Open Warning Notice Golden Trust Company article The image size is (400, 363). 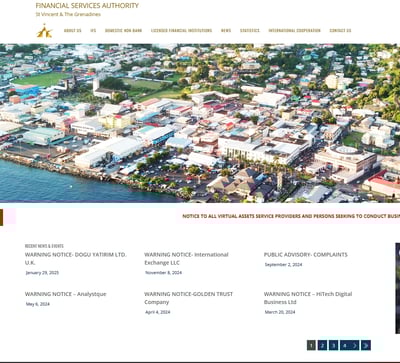(x=188, y=298)
